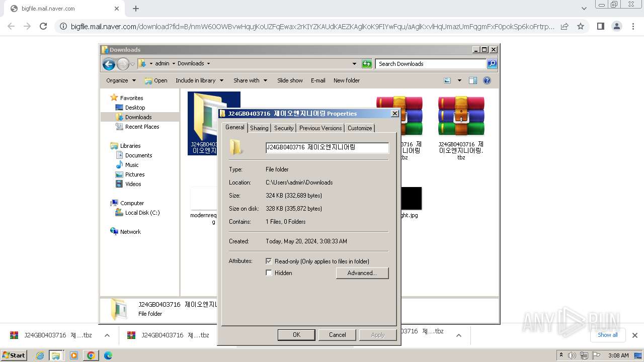Open Internet Explorer from the taskbar

point(40,355)
